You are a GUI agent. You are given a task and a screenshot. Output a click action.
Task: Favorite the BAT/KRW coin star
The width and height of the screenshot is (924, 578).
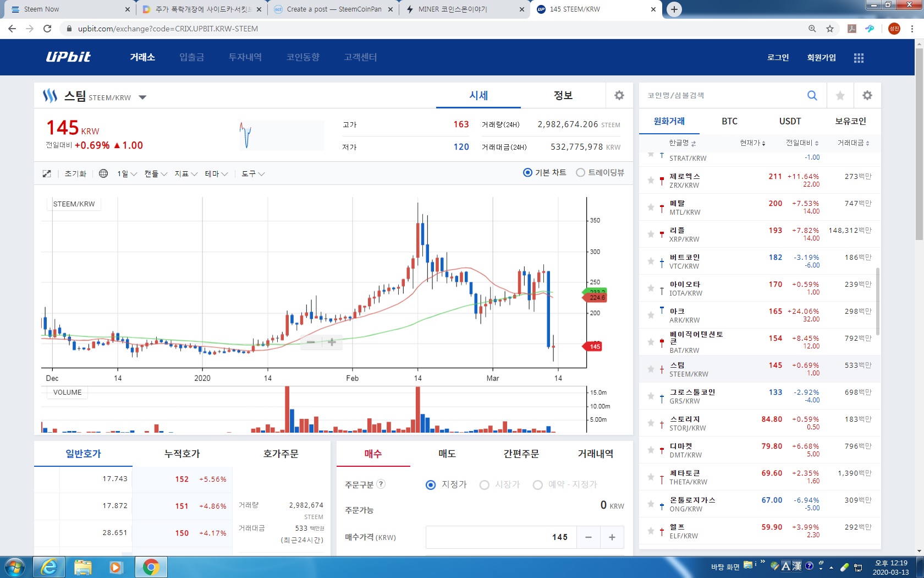point(651,342)
